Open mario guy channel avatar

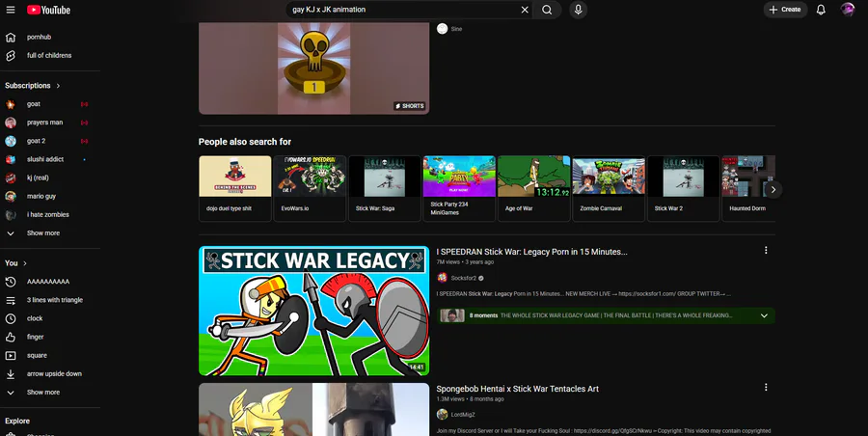tap(11, 196)
